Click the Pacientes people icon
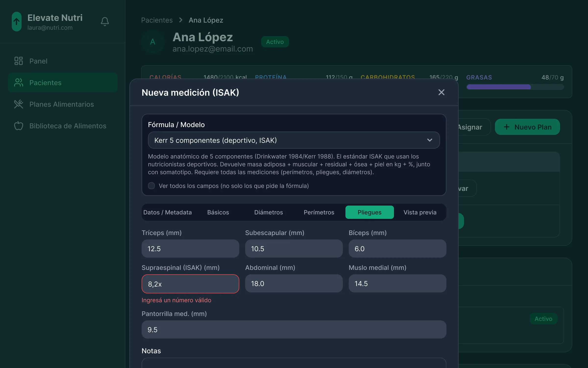The image size is (588, 368). tap(18, 82)
